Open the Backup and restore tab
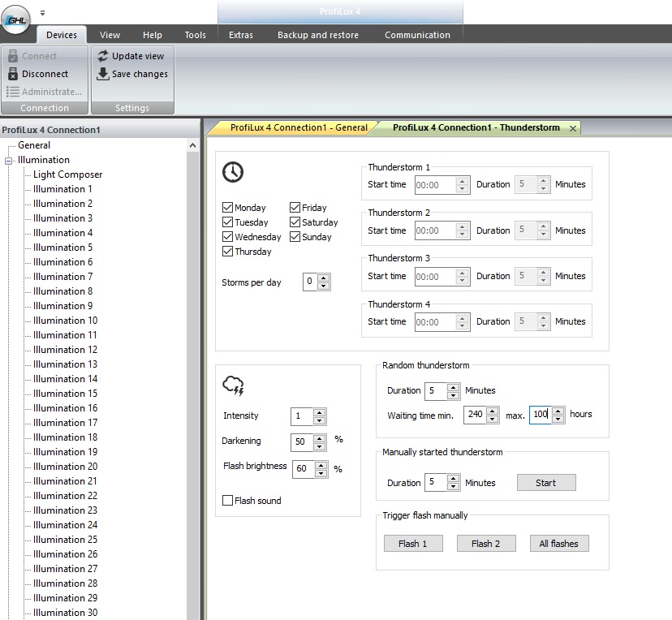 click(x=318, y=35)
